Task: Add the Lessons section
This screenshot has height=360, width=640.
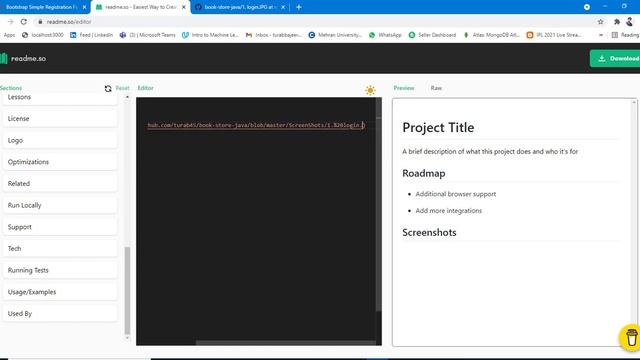Action: 60,98
